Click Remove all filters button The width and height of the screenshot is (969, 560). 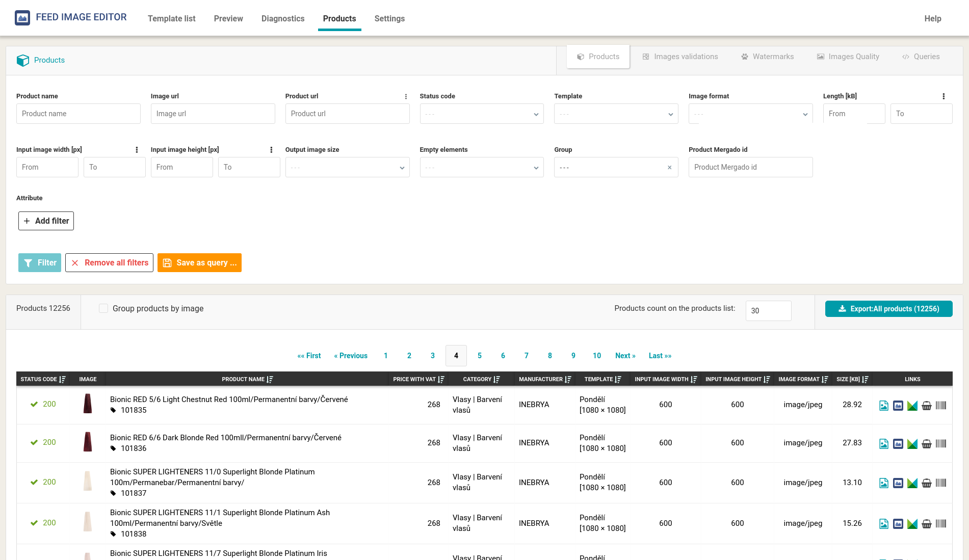pyautogui.click(x=109, y=263)
